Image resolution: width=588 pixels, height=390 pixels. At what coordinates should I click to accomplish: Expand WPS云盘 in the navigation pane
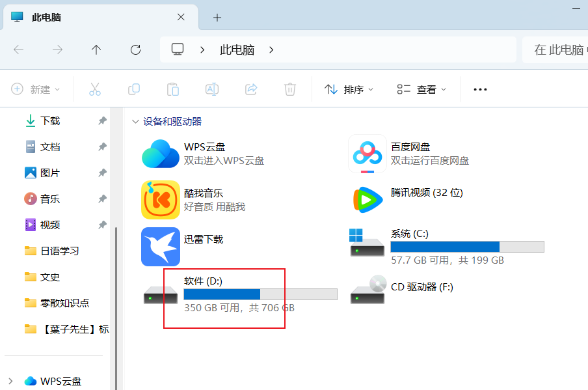point(10,381)
